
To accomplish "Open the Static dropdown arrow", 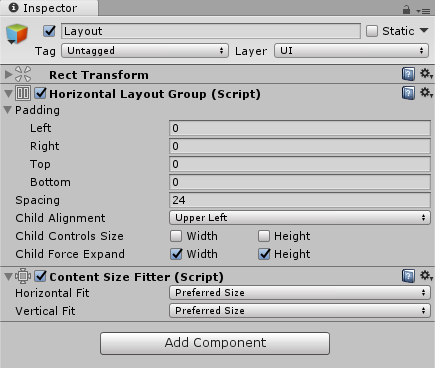I will pos(424,31).
